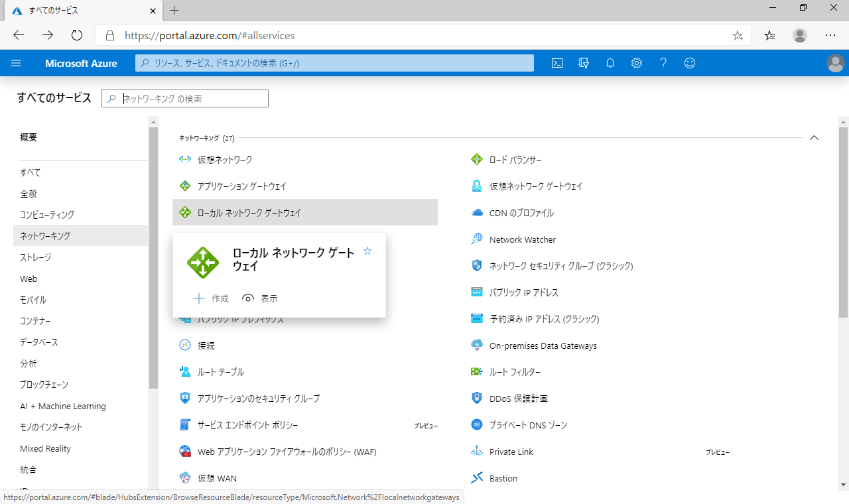849x504 pixels.
Task: Open 予約済み IP アドレス (クラシック) link
Action: click(x=545, y=319)
